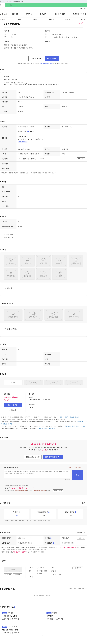Click the 장애인용 승강기 icon
This screenshot has width=87, height=644.
coord(33,315)
